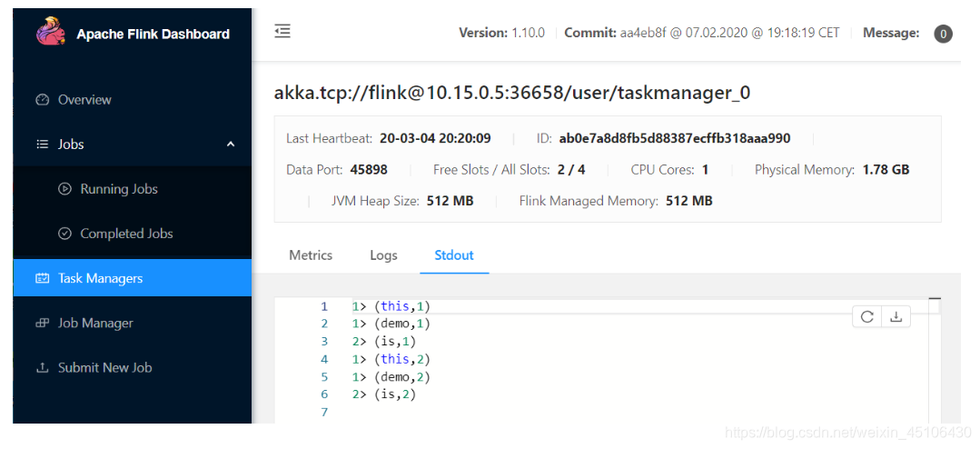
Task: Click output line 3 (is,1)
Action: tap(384, 342)
